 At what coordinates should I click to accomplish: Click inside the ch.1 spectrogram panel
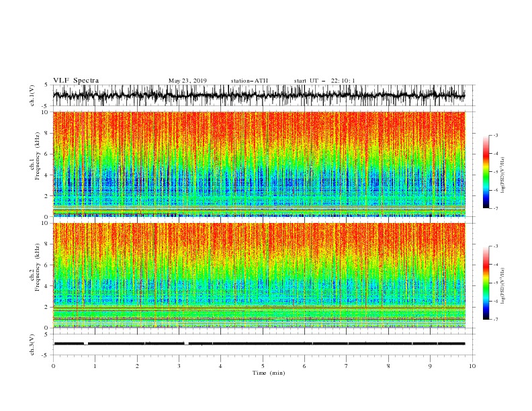tap(259, 164)
